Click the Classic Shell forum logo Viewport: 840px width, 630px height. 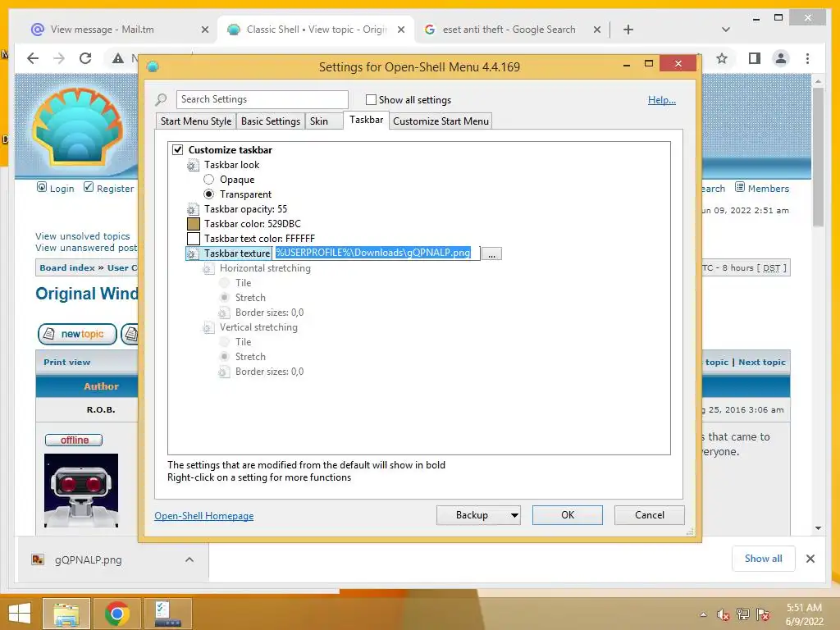coord(77,126)
